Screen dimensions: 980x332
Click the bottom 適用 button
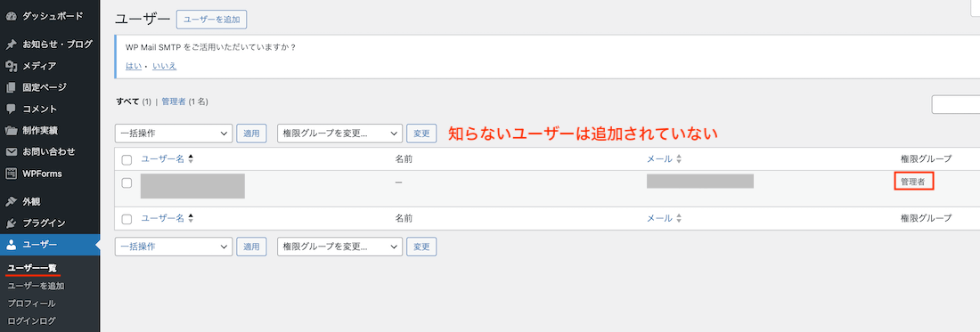coord(252,247)
